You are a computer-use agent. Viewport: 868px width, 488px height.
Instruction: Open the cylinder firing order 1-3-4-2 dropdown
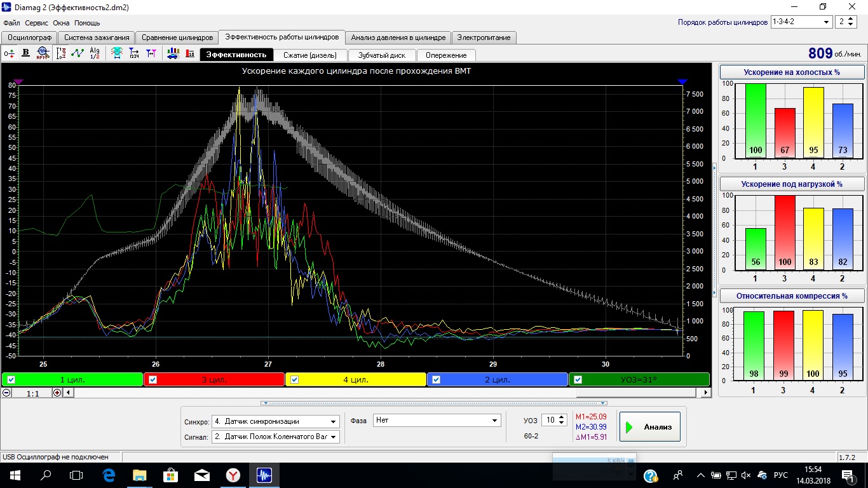pyautogui.click(x=801, y=22)
